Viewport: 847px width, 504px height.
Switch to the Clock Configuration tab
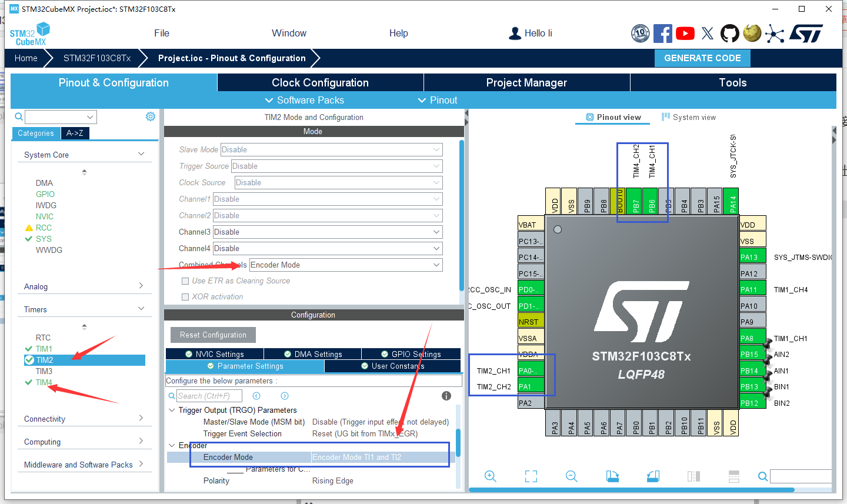pyautogui.click(x=321, y=83)
